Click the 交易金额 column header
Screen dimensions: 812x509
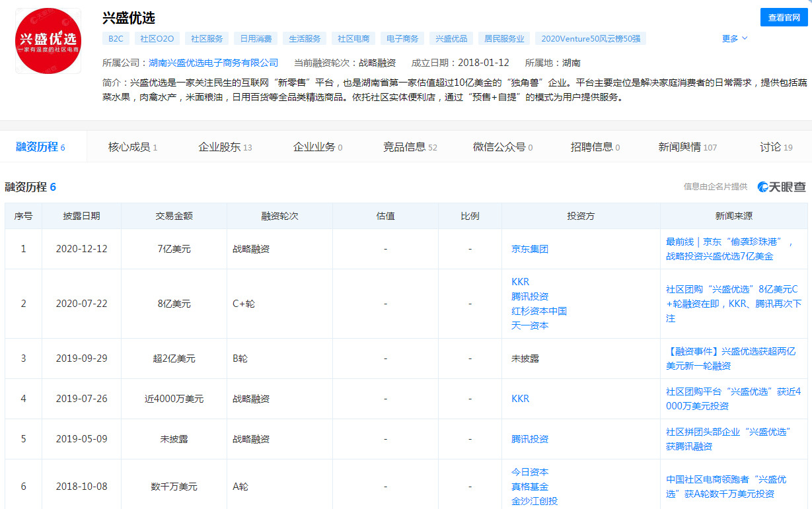click(x=174, y=216)
